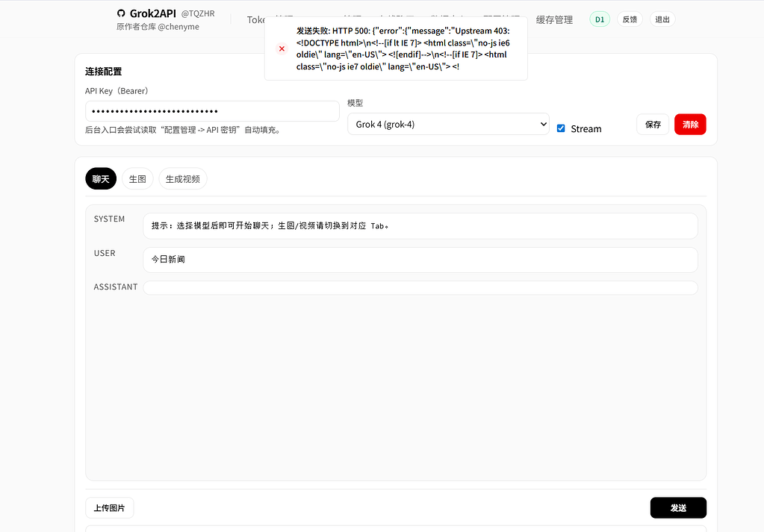The height and width of the screenshot is (532, 764).
Task: Click 退出 to log out
Action: (662, 19)
